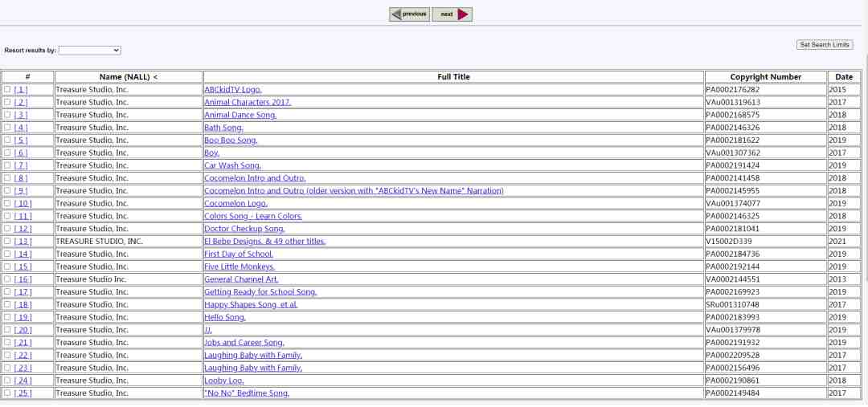
Task: Check the box for record 1
Action: tap(7, 89)
